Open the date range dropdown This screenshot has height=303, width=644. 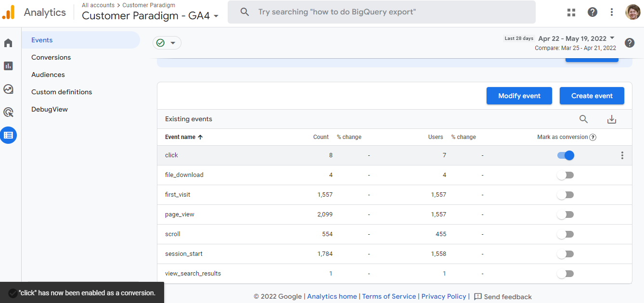click(x=577, y=38)
